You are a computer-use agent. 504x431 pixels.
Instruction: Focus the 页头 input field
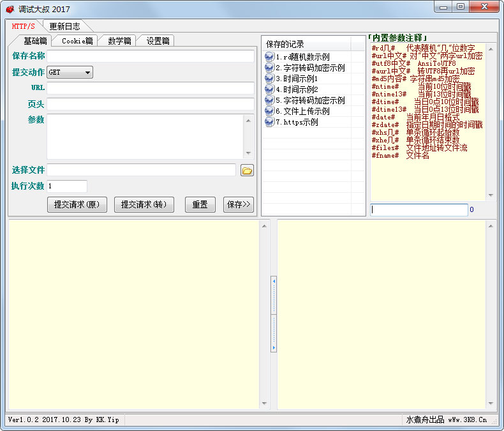tap(151, 104)
